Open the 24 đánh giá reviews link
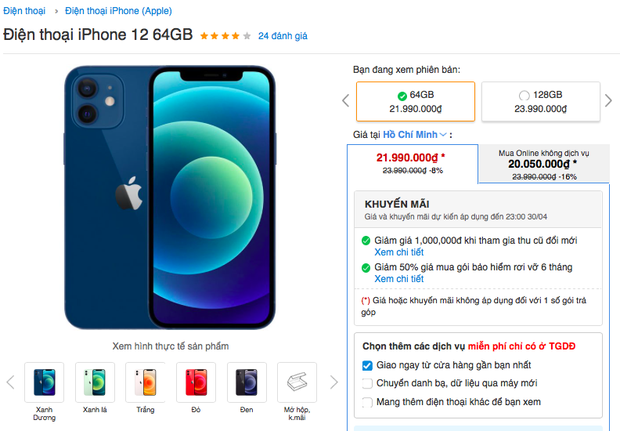This screenshot has width=620, height=431. pyautogui.click(x=283, y=36)
